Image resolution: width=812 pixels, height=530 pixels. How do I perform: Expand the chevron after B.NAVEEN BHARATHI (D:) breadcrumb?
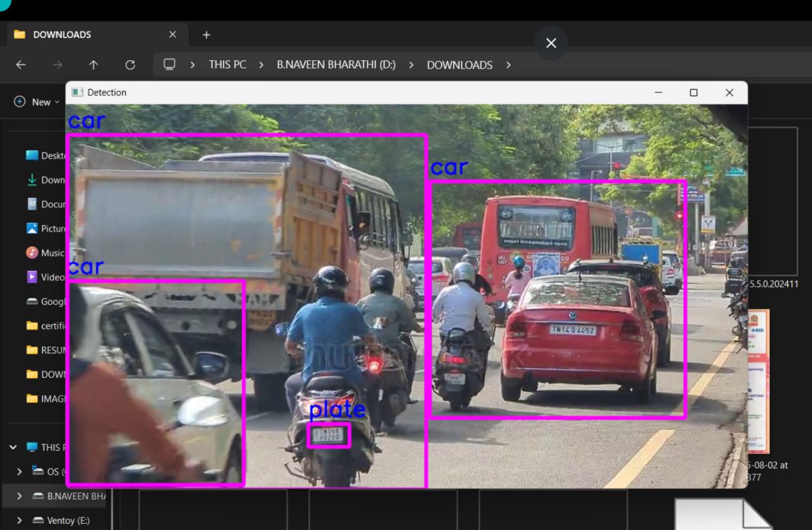[x=411, y=65]
